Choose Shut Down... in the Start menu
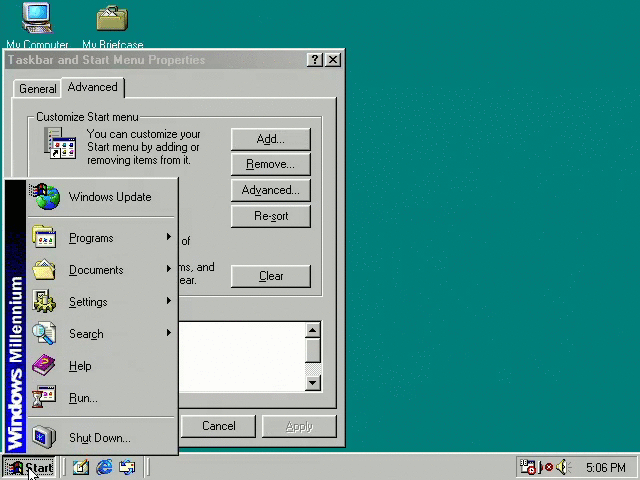 point(102,438)
